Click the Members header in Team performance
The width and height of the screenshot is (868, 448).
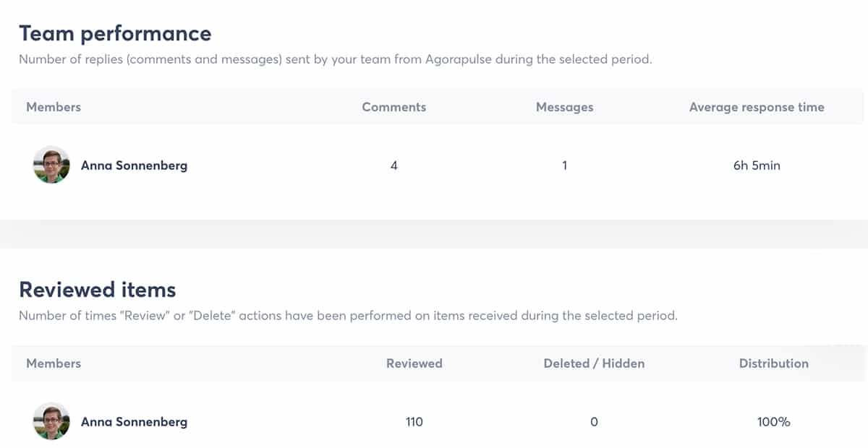click(x=53, y=107)
